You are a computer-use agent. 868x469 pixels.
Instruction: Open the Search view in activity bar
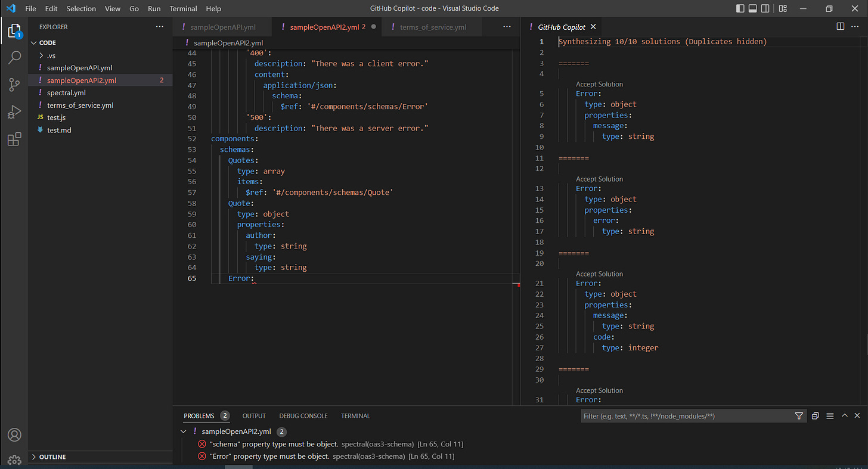pos(14,58)
